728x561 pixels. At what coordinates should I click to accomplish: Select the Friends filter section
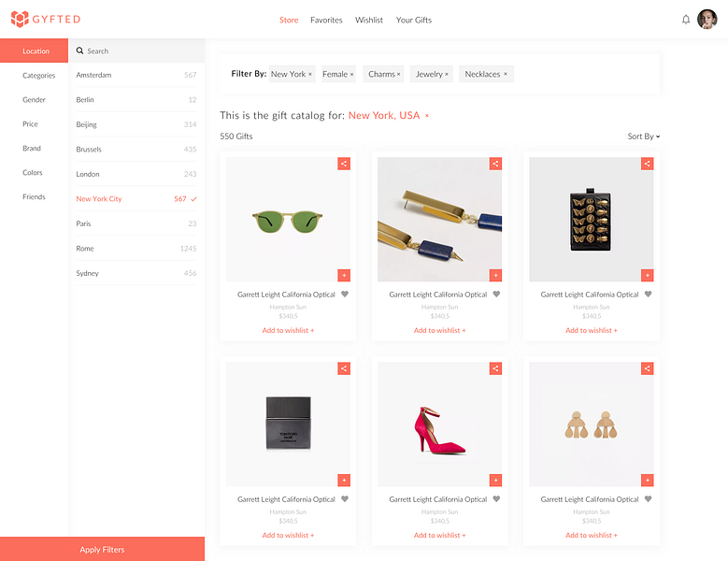[34, 197]
